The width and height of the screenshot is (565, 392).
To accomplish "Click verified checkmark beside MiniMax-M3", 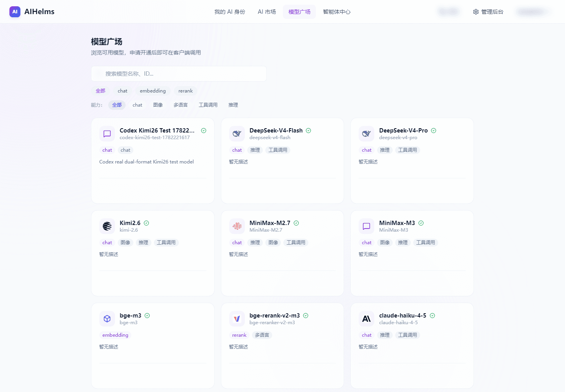I will [421, 223].
